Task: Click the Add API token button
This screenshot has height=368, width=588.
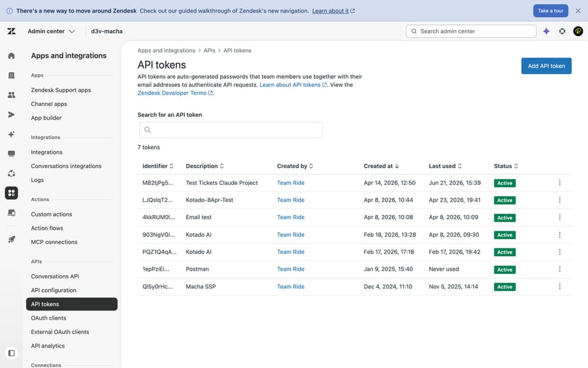Action: [546, 65]
